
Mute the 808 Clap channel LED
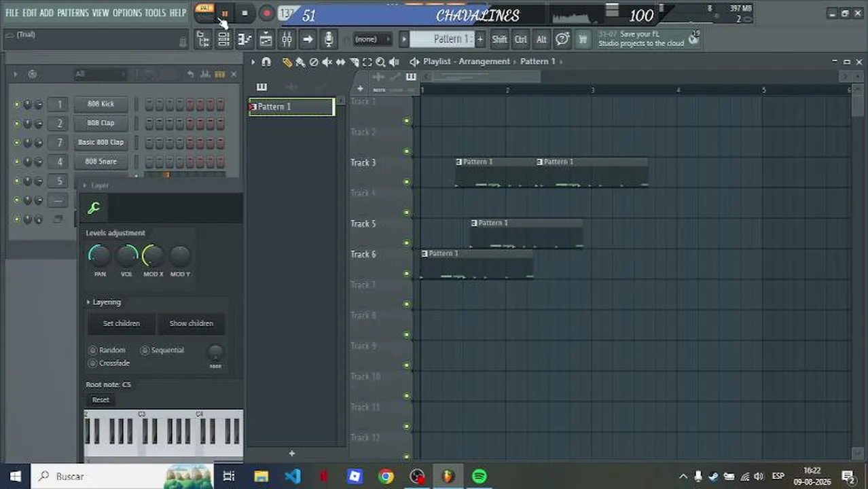point(17,123)
